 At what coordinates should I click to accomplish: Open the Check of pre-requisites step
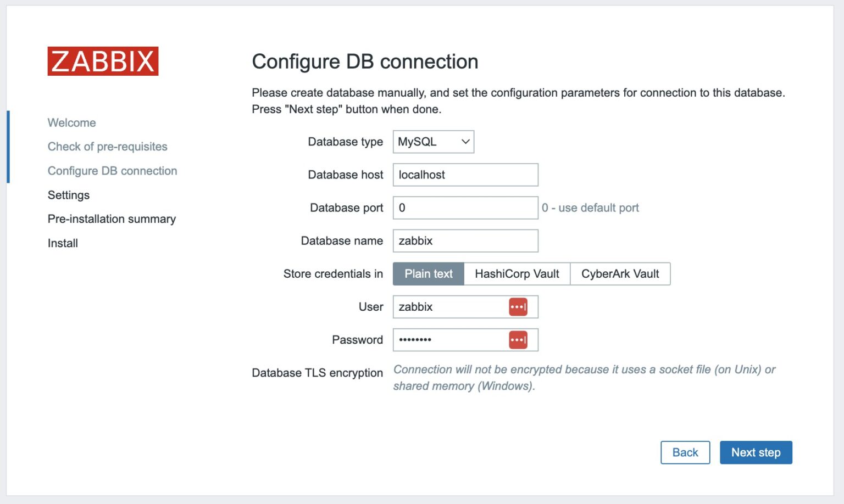click(x=107, y=146)
